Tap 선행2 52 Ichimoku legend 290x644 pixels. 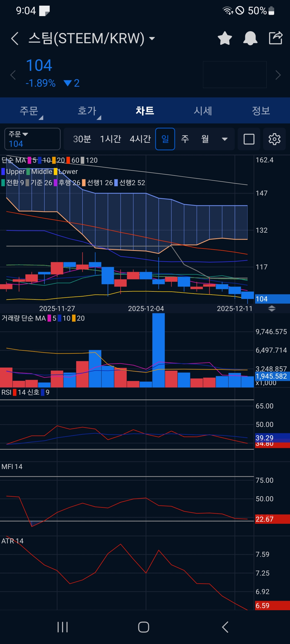[130, 183]
